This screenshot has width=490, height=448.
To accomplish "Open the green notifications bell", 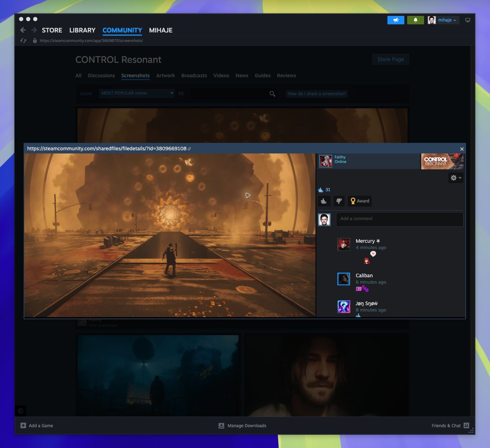I will tap(416, 20).
